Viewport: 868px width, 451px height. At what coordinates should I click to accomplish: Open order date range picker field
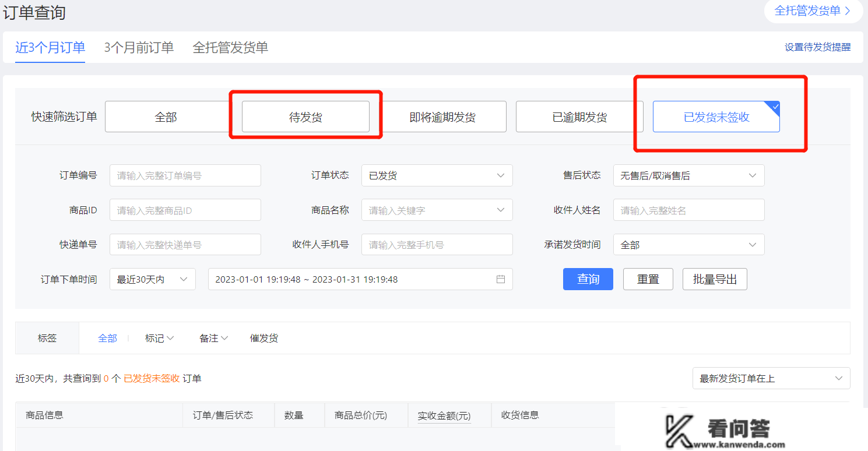(360, 279)
